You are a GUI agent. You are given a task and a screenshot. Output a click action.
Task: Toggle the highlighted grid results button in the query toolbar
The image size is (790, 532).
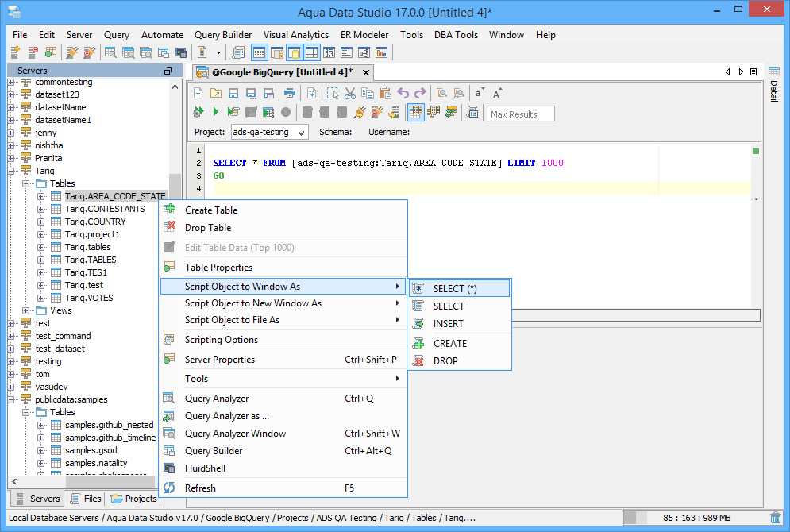(416, 112)
